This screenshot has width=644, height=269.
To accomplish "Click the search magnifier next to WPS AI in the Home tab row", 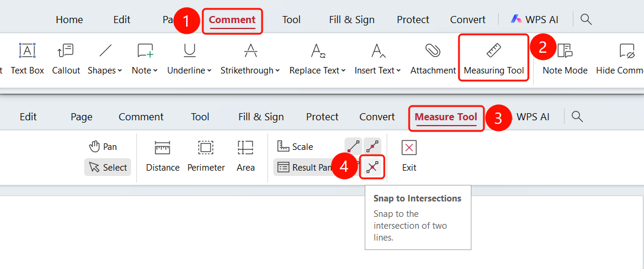I will [586, 20].
